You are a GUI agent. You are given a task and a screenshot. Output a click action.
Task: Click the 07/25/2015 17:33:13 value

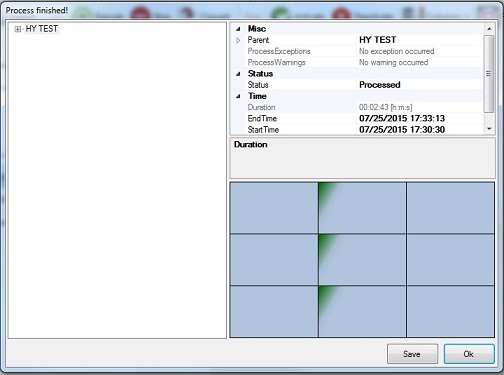point(402,118)
